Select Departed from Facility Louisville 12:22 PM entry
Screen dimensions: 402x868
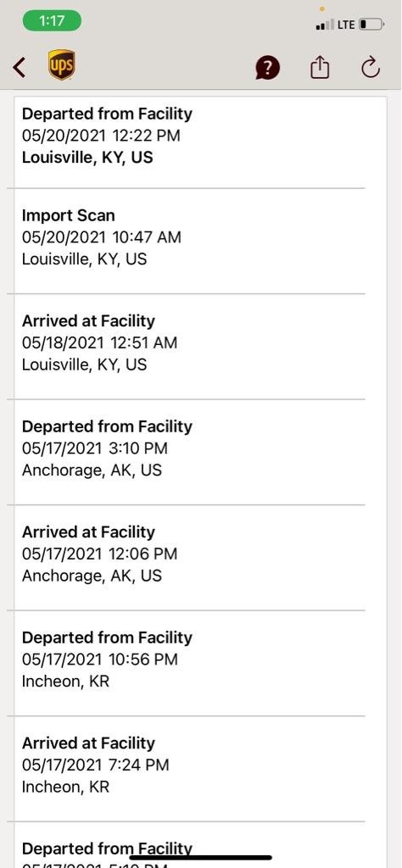click(189, 142)
